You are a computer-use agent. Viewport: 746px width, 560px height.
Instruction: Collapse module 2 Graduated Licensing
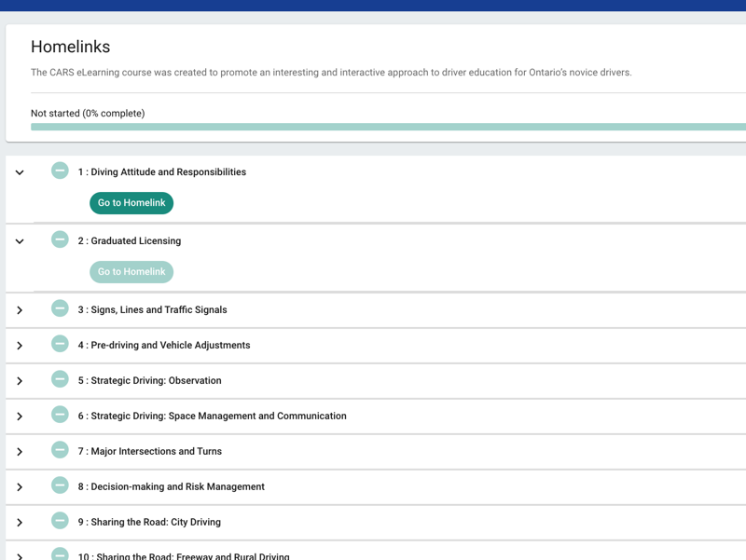point(20,241)
